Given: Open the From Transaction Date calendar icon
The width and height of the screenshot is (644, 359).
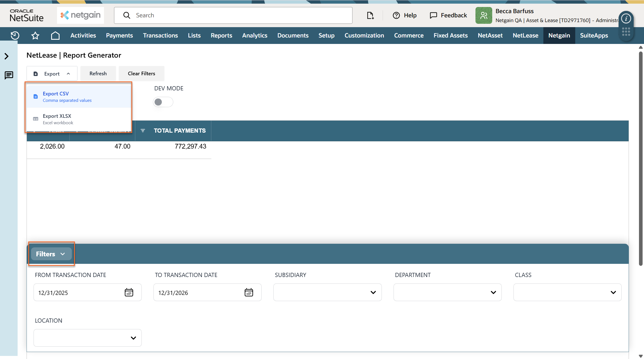Looking at the screenshot, I should (x=129, y=292).
